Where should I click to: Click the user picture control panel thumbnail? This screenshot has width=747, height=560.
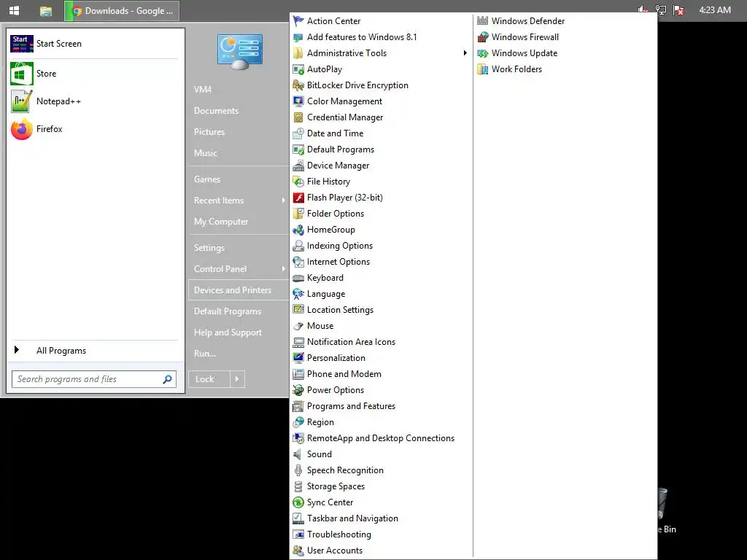(x=239, y=52)
